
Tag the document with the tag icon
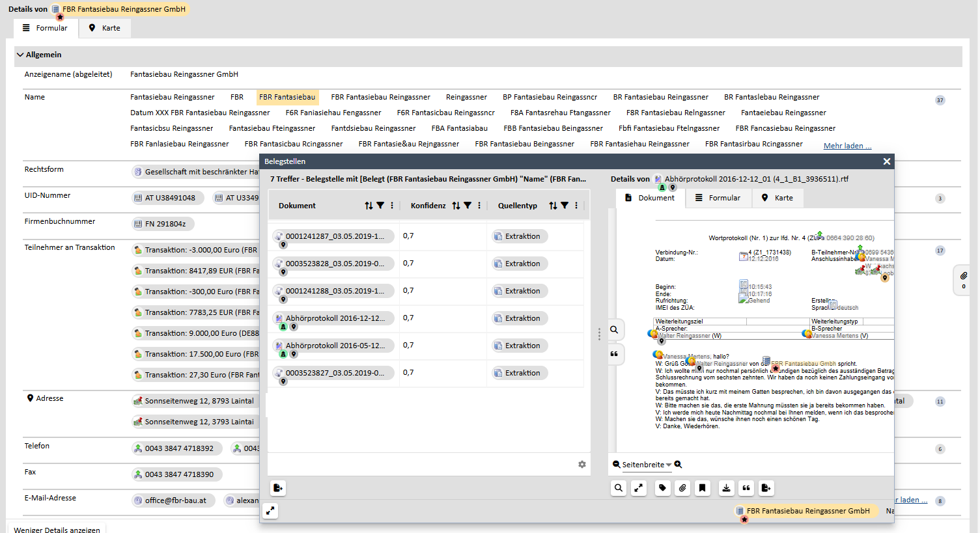coord(662,488)
